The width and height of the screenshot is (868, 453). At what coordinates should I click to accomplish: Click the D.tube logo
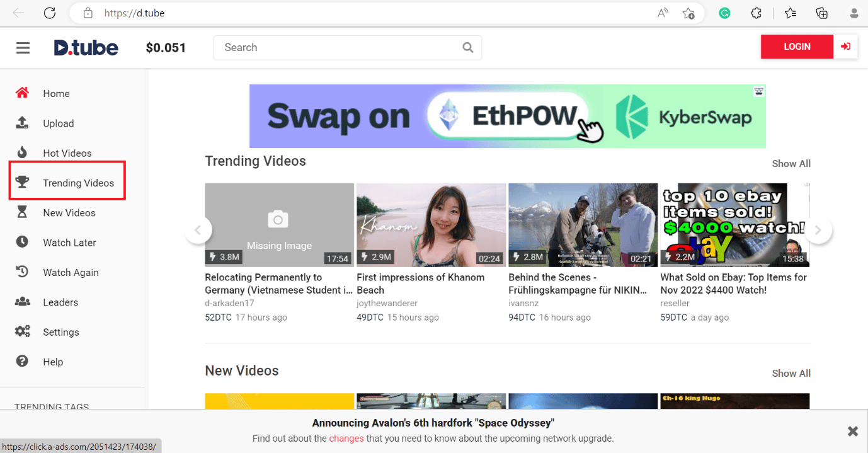(x=86, y=47)
